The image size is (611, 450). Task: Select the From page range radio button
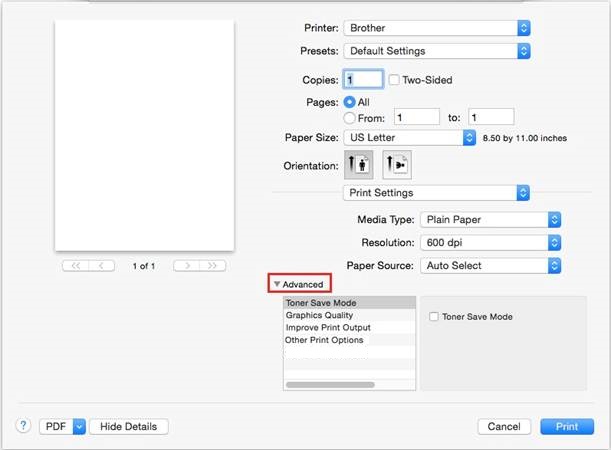(x=350, y=118)
